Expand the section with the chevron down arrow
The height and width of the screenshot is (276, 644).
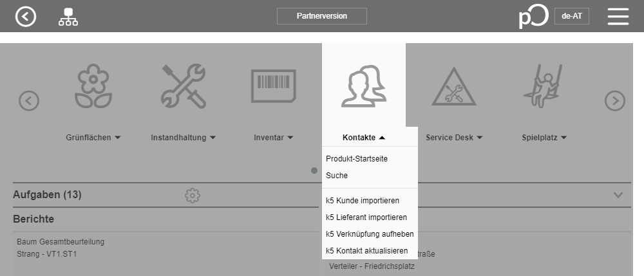(618, 195)
